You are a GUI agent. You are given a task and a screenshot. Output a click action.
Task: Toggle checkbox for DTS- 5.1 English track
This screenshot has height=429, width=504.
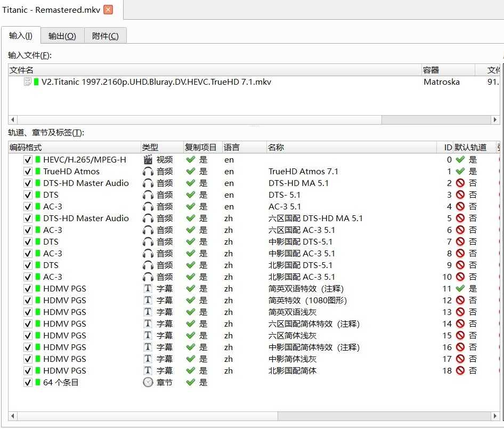coord(28,195)
